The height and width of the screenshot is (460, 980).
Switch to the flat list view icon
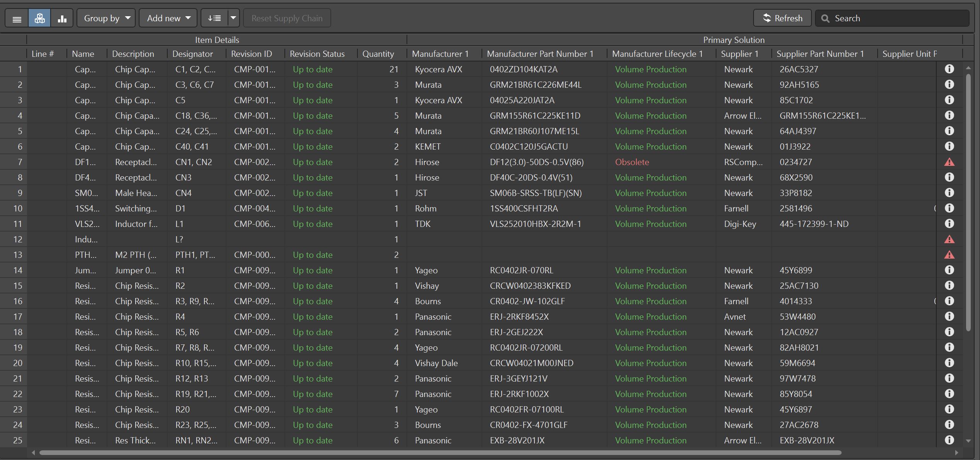click(x=17, y=19)
